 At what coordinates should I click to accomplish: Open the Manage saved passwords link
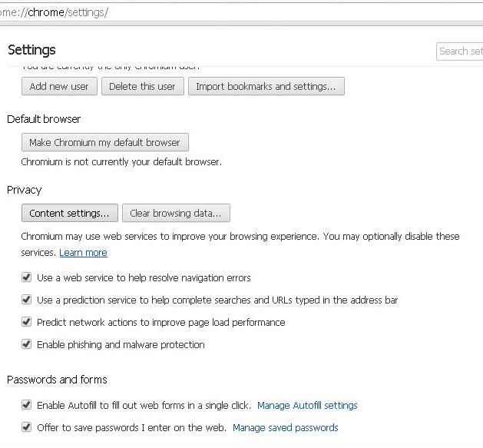click(x=285, y=427)
